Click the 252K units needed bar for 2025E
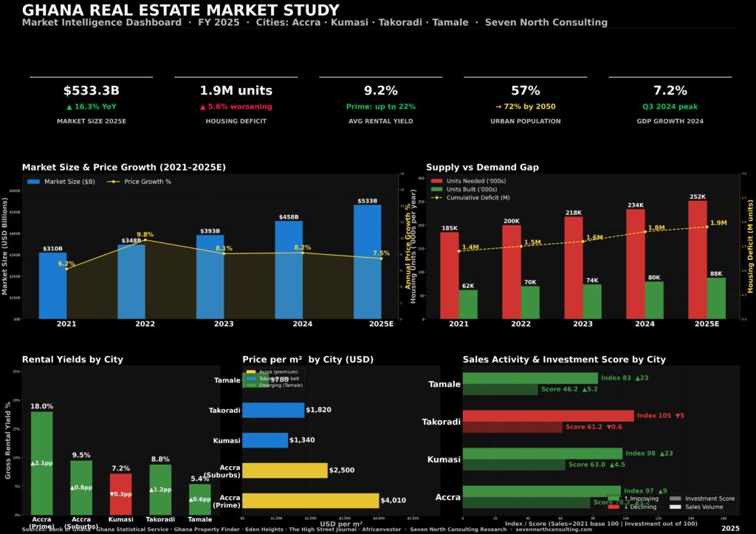Viewport: 756px width, 534px height. [698, 259]
